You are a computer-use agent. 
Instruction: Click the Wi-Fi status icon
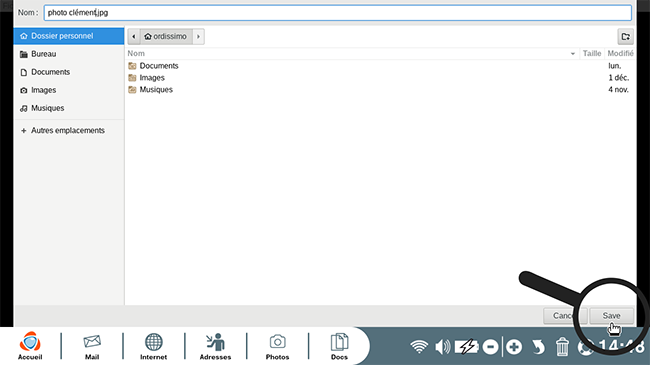(419, 346)
